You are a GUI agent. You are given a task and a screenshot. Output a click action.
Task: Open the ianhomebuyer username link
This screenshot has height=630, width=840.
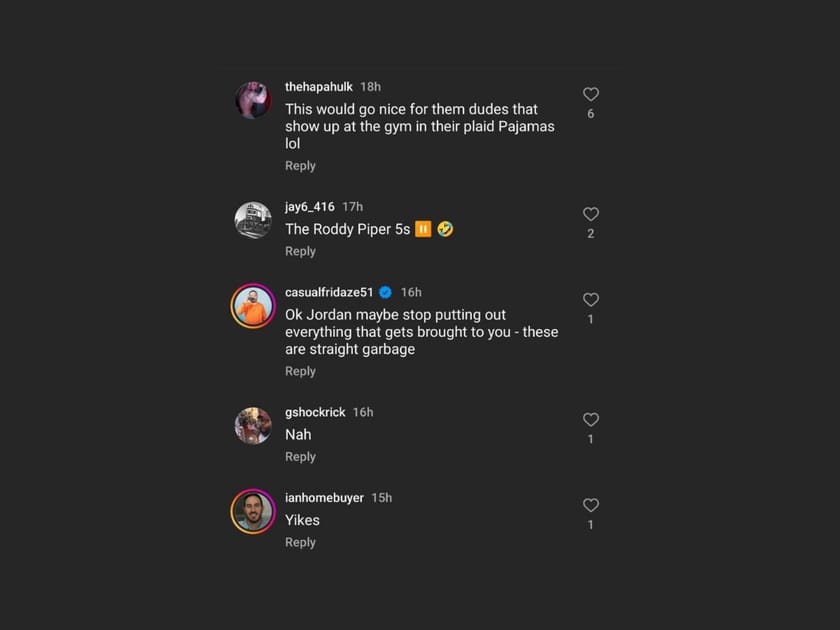pos(324,497)
